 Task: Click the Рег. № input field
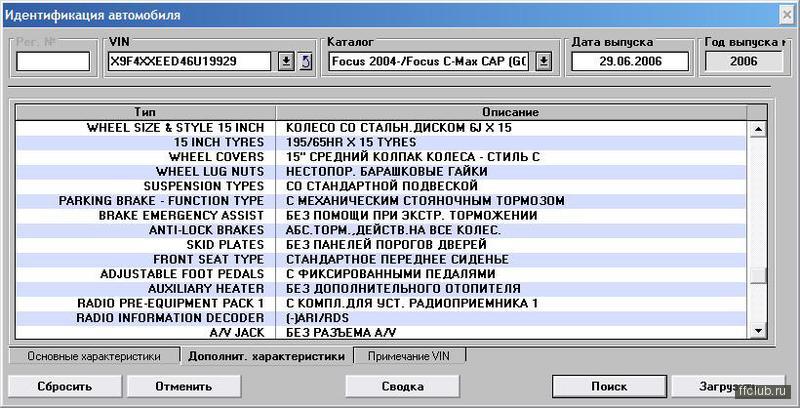[x=53, y=62]
